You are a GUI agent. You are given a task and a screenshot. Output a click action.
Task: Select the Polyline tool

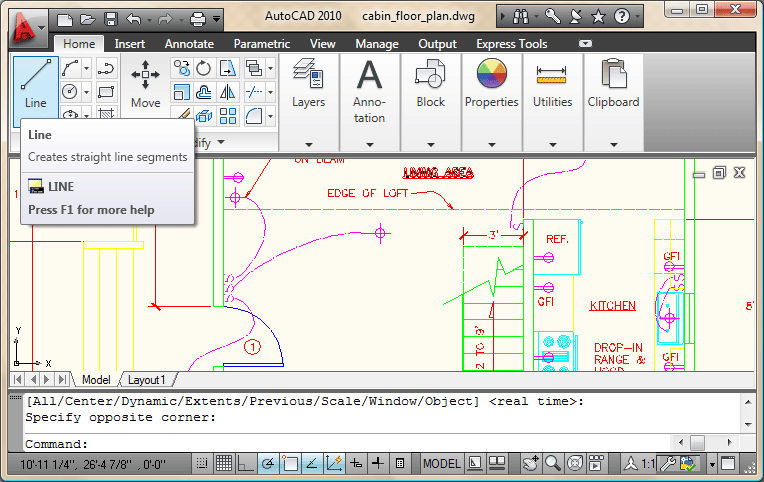tap(106, 68)
